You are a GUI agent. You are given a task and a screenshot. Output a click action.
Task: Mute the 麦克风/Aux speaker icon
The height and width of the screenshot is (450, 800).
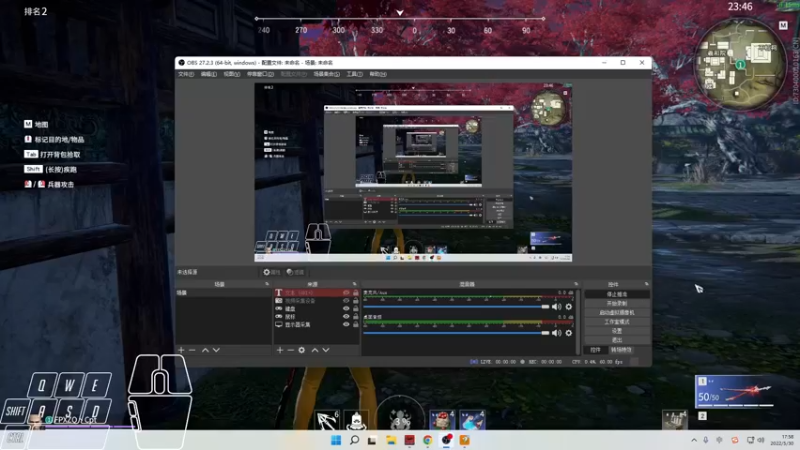pos(557,307)
